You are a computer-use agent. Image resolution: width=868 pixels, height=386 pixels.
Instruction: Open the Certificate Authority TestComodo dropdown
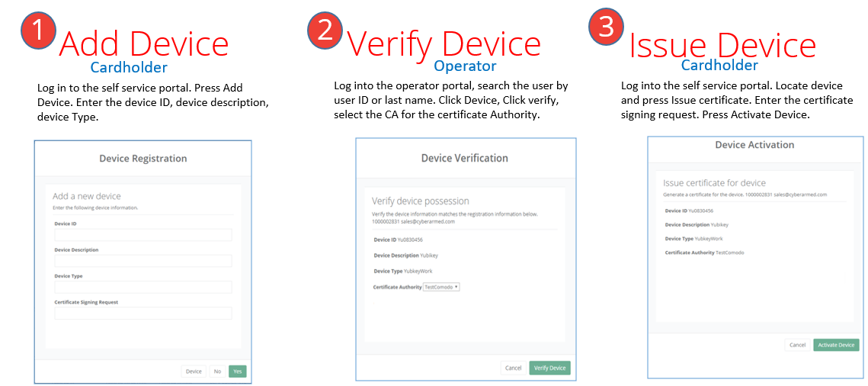tap(442, 287)
